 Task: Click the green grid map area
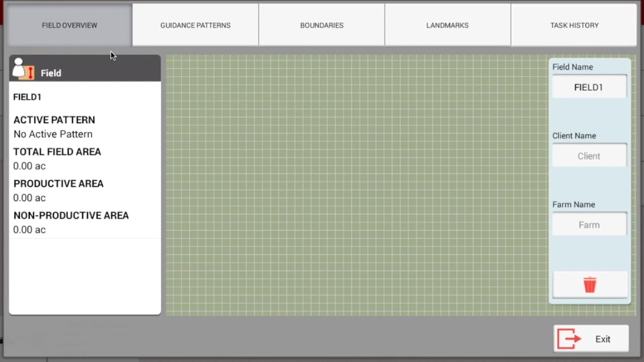(357, 186)
